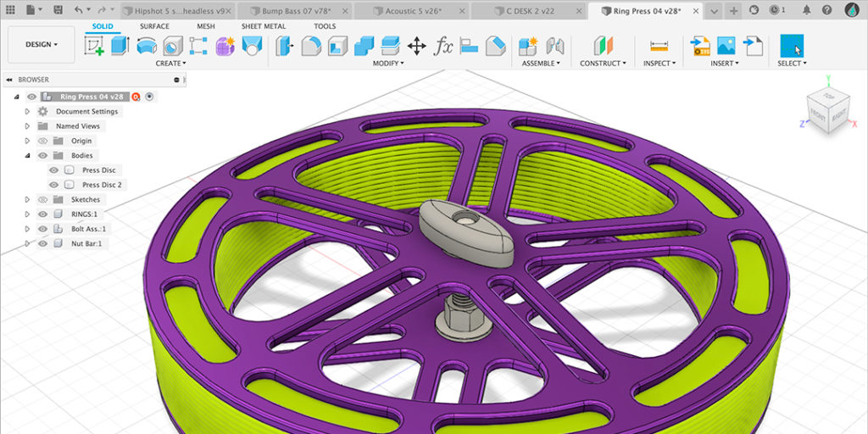
Task: Select the Shell tool
Action: tap(337, 46)
